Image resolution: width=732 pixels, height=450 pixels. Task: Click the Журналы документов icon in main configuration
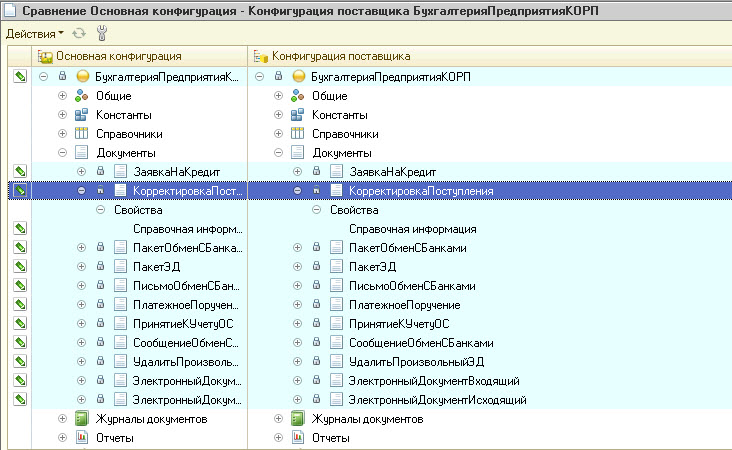(81, 419)
